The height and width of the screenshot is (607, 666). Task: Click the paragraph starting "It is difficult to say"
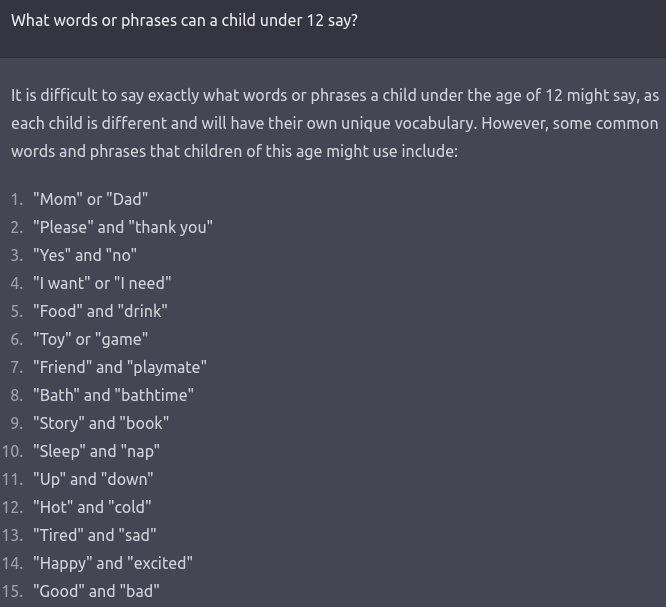coord(334,124)
